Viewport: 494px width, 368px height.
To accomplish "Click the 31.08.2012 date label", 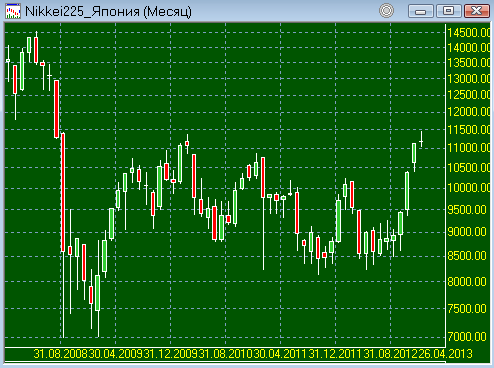I will pos(391,354).
